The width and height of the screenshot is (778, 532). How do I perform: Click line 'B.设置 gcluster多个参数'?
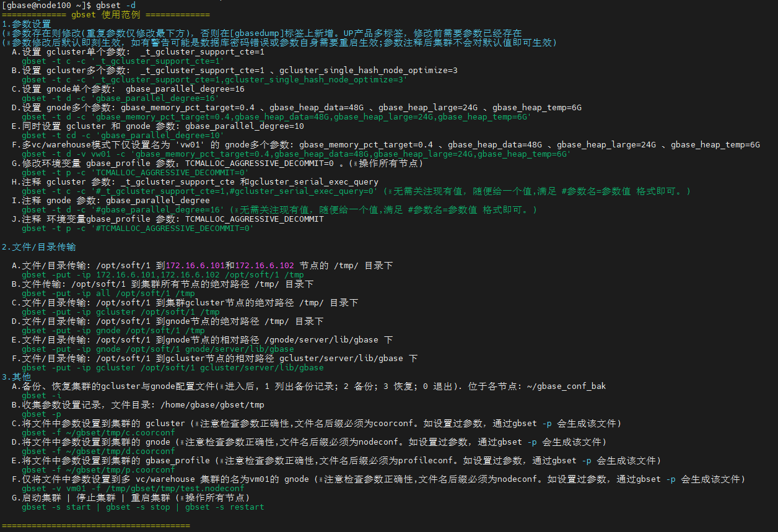[x=235, y=70]
